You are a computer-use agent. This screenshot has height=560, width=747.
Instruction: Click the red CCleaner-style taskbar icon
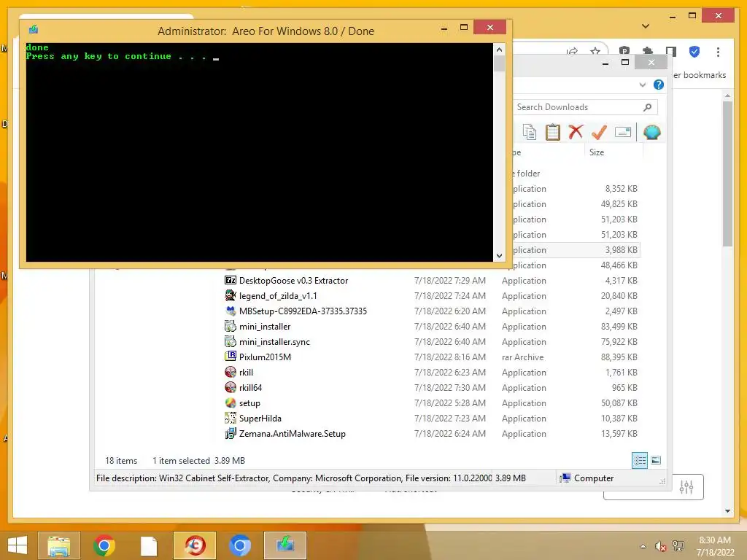195,545
